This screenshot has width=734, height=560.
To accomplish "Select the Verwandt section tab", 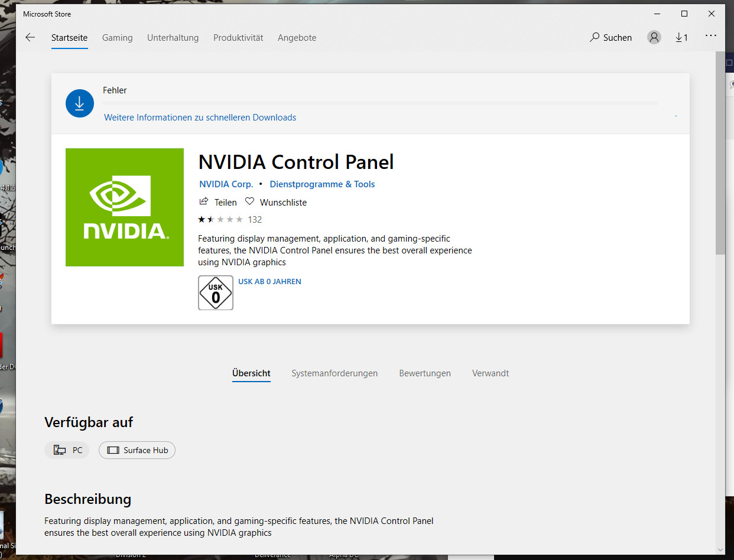I will [491, 373].
